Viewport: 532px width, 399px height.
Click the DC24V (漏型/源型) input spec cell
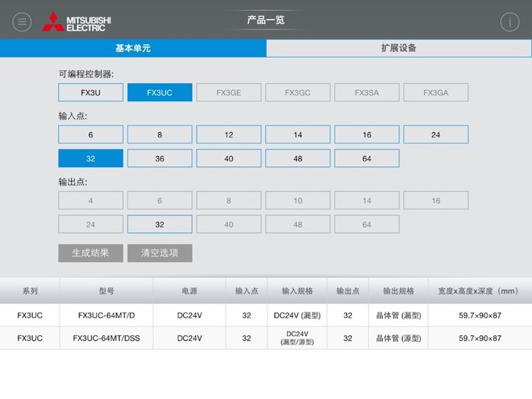pos(297,338)
